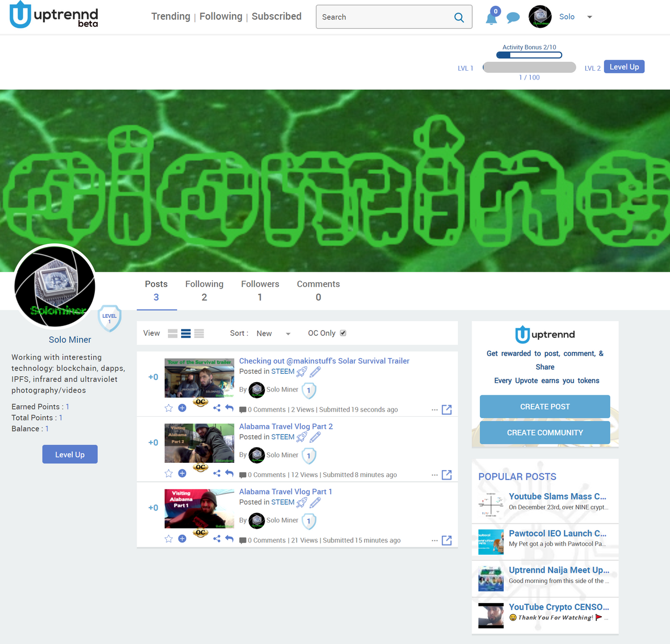Open the notifications bell icon

click(x=492, y=17)
